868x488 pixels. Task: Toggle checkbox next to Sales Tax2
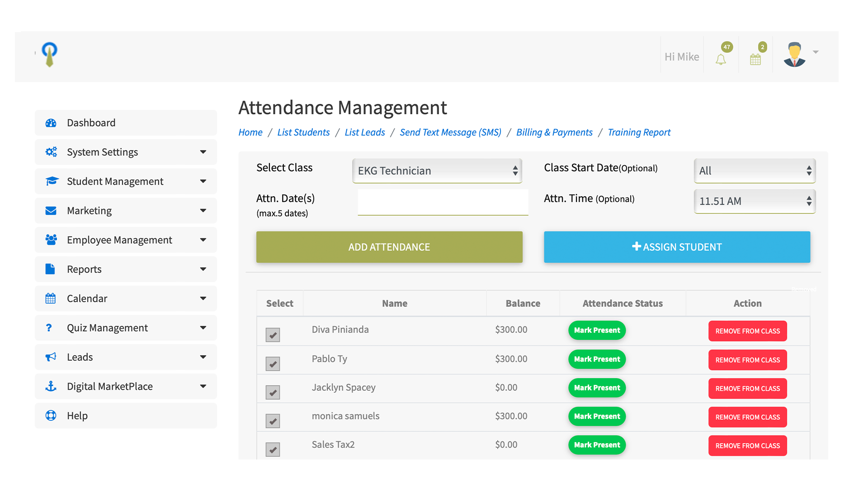pyautogui.click(x=273, y=450)
